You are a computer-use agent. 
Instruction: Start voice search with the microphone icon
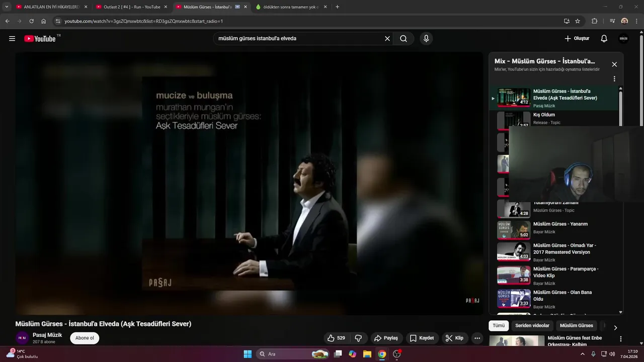click(426, 39)
